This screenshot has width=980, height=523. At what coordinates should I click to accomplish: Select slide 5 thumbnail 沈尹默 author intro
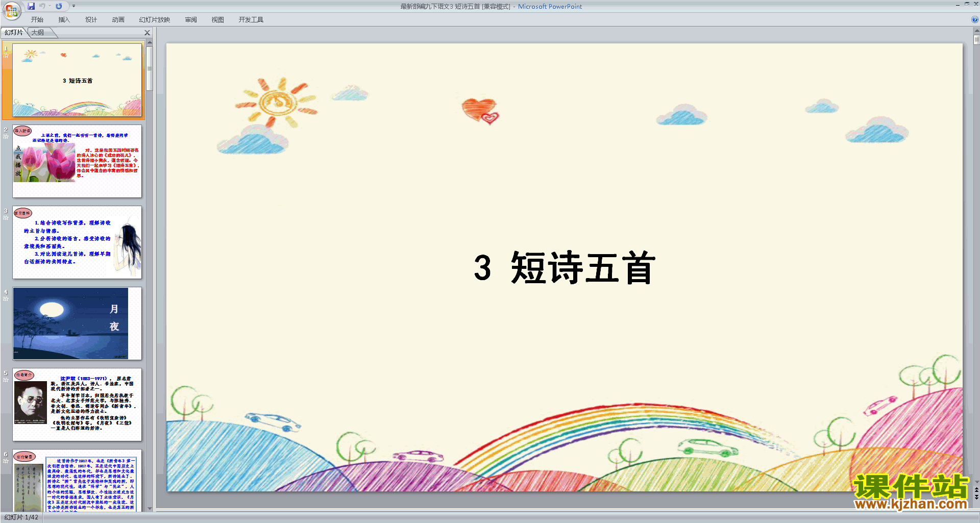tap(77, 405)
